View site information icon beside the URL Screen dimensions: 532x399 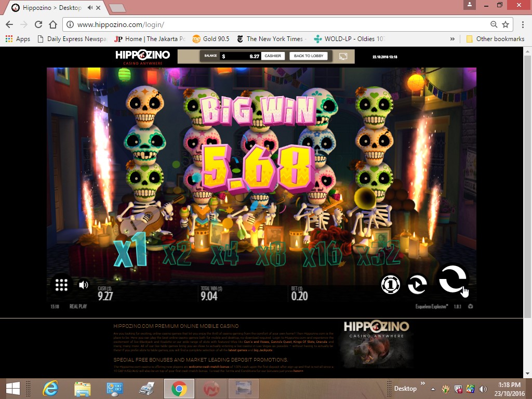(70, 24)
